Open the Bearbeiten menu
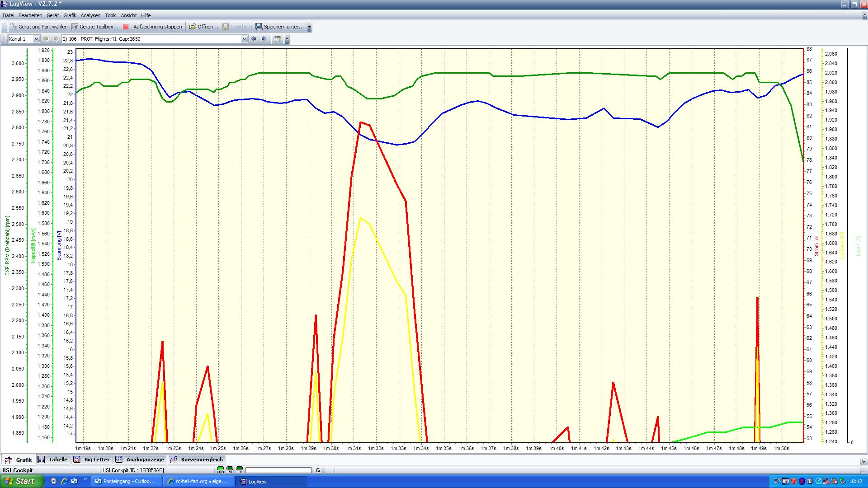 [x=30, y=15]
